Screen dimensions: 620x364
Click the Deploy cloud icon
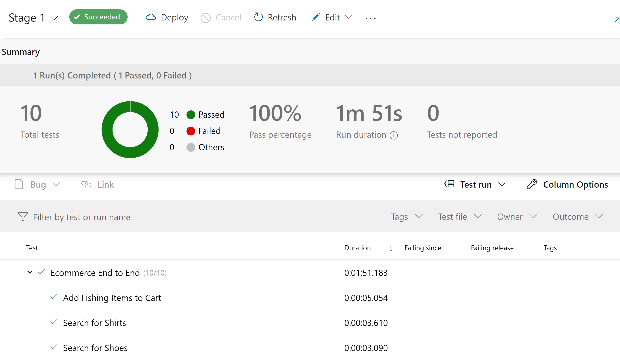coord(151,17)
